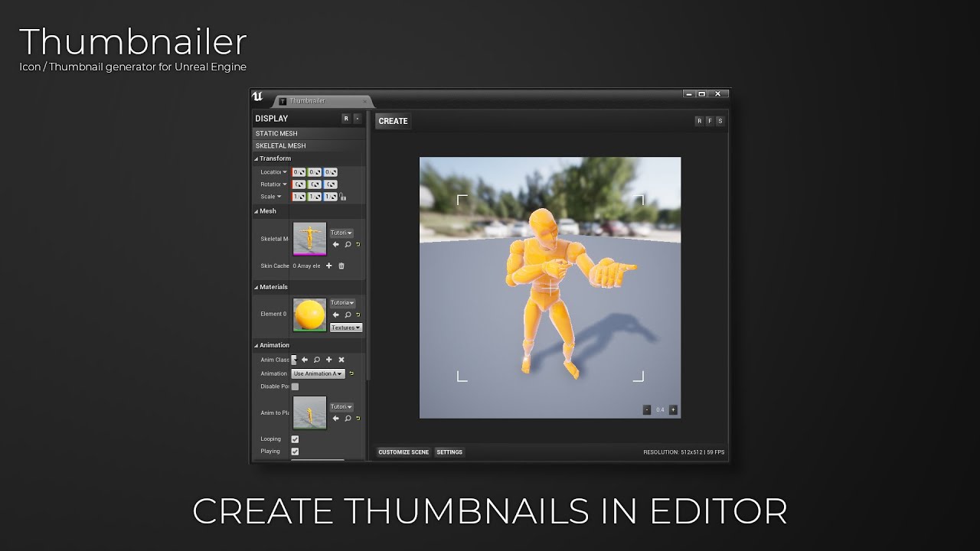Create new Anim Class with plus icon
The image size is (980, 551).
coord(329,360)
